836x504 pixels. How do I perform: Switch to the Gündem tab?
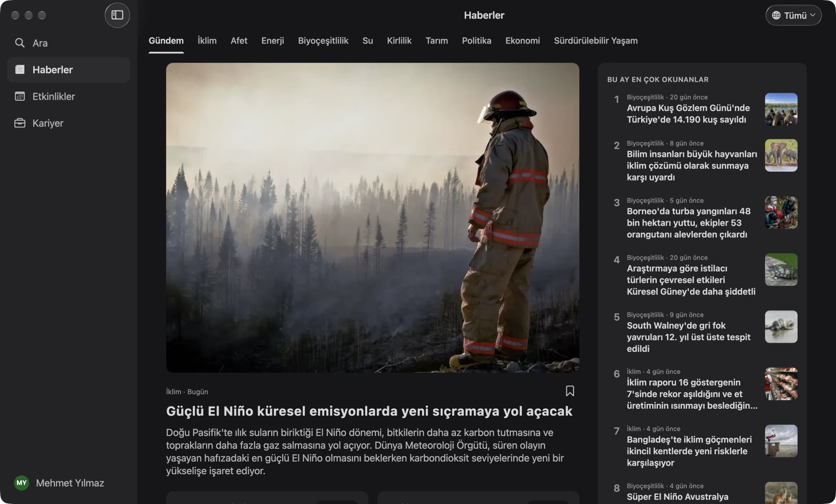[166, 41]
